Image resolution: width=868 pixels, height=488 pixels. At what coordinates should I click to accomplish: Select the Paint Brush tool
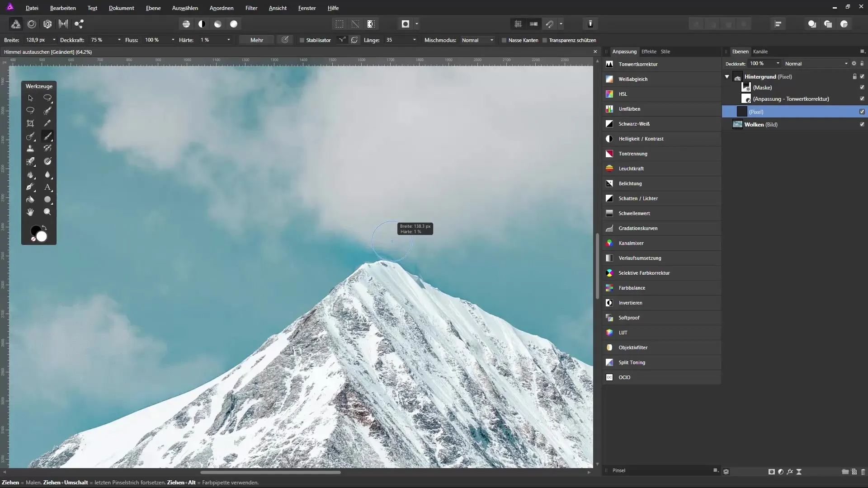click(x=47, y=136)
